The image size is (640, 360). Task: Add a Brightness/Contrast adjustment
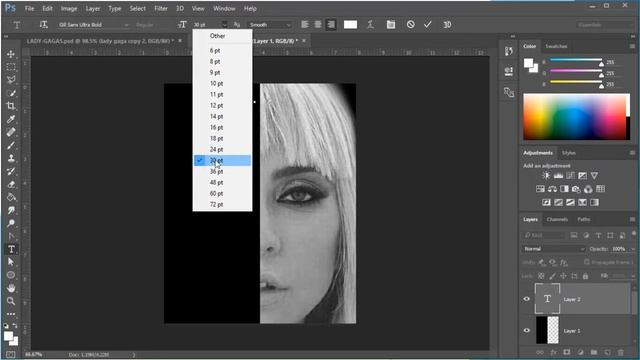point(546,176)
